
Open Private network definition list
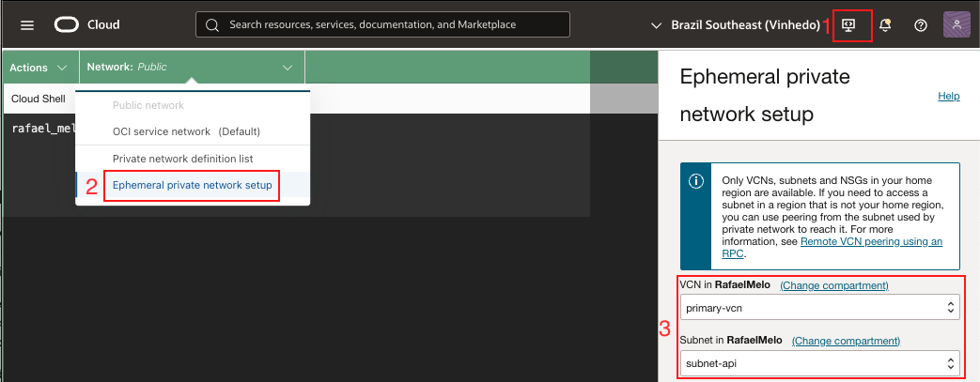(193, 159)
